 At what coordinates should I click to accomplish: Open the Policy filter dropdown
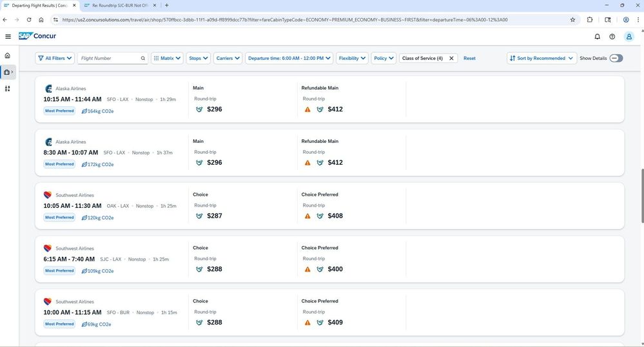click(x=384, y=58)
